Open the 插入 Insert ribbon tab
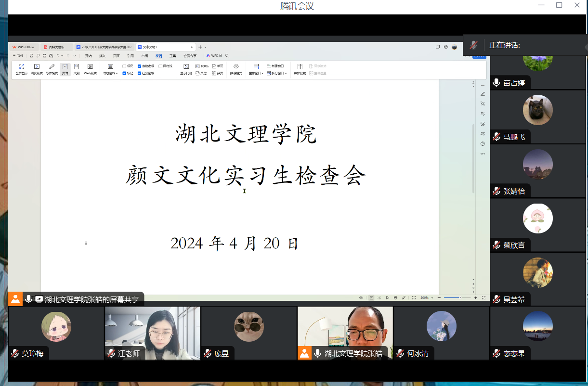Image resolution: width=588 pixels, height=386 pixels. click(x=102, y=56)
